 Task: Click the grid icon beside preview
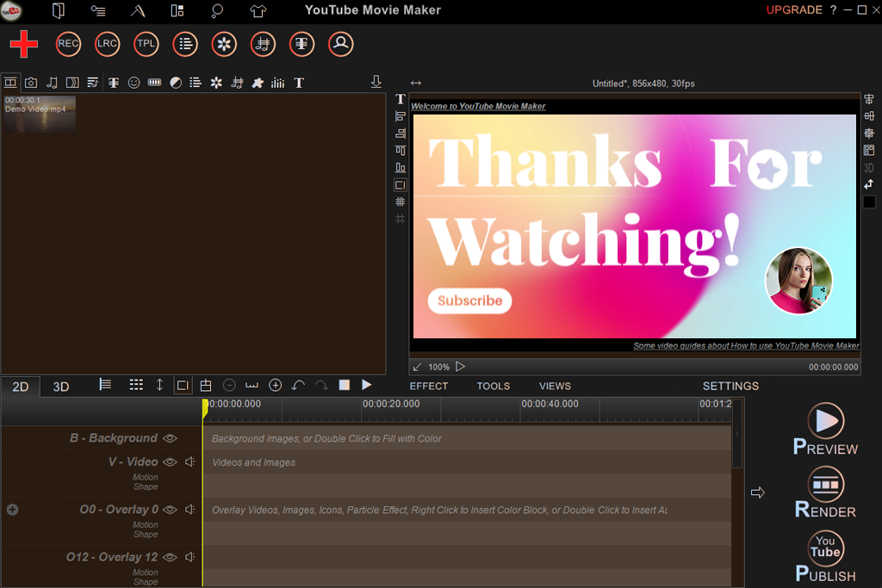(400, 201)
